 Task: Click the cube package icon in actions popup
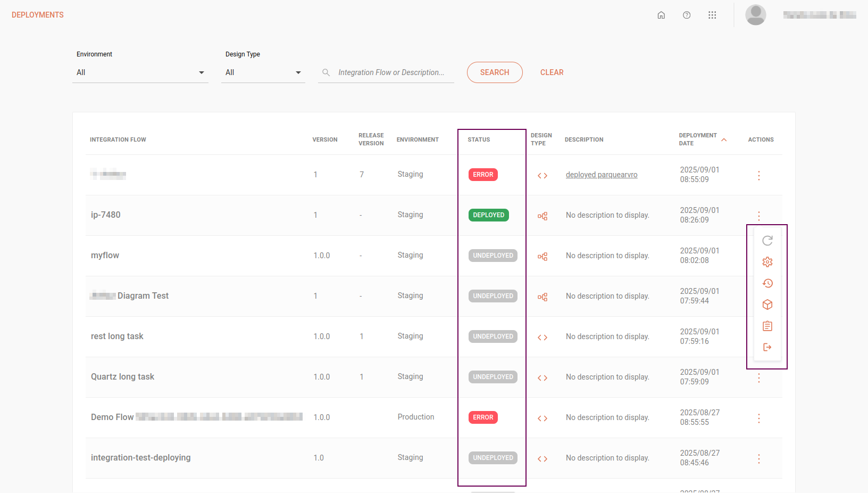point(767,305)
